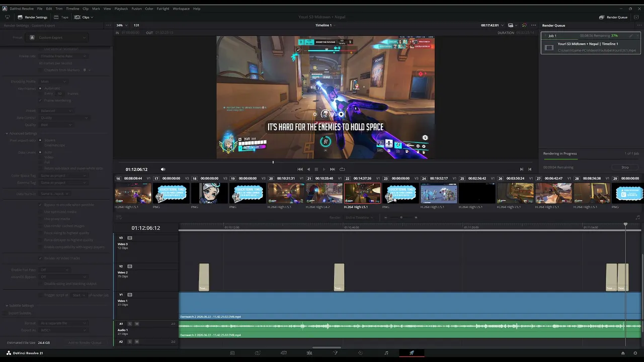Open viewer options three-dot menu
Image resolution: width=644 pixels, height=362 pixels.
[x=533, y=25]
